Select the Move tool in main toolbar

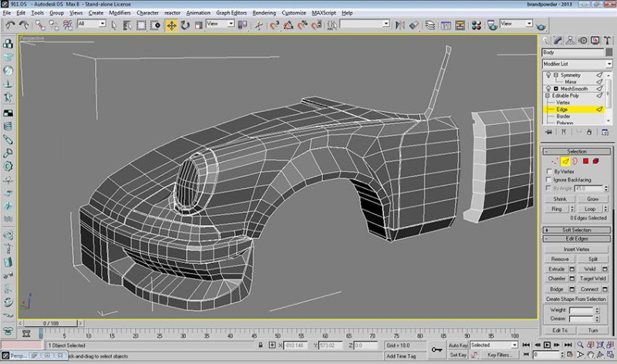click(171, 25)
